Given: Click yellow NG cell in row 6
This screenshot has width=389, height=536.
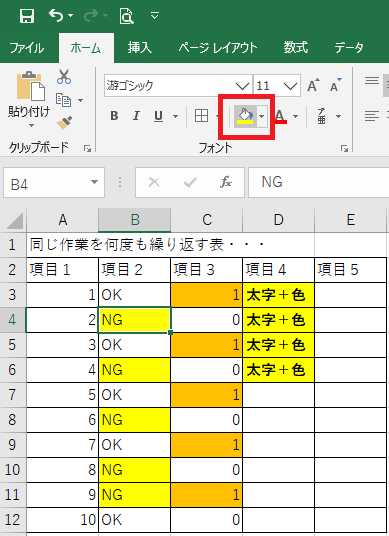Looking at the screenshot, I should pyautogui.click(x=135, y=370).
